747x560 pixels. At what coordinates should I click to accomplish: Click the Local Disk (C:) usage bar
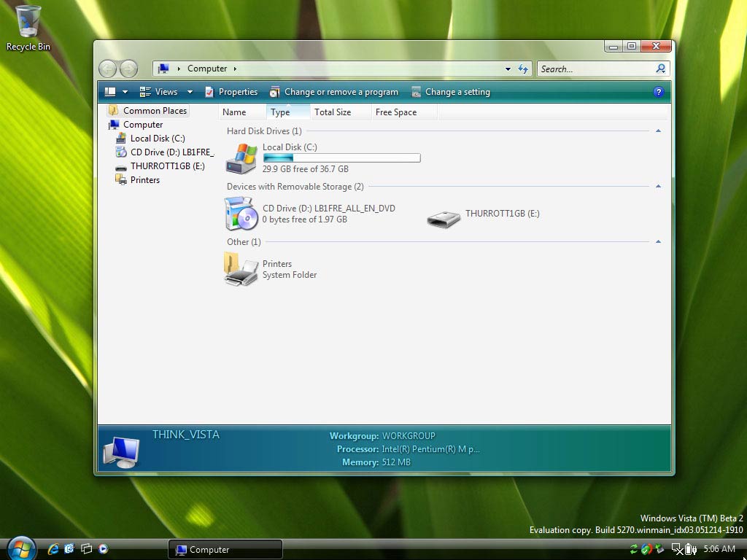coord(341,157)
